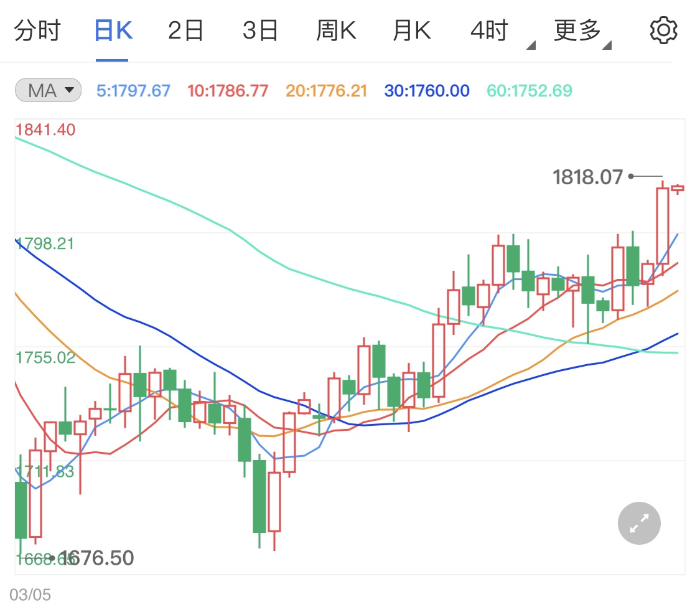Click the latest small red candlestick
Viewport: 700px width, 607px height.
pos(677,189)
